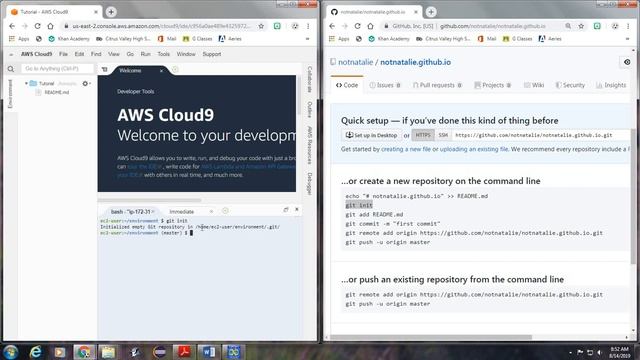The width and height of the screenshot is (640, 360).
Task: Open the Window menu in Cloud9
Action: click(186, 54)
